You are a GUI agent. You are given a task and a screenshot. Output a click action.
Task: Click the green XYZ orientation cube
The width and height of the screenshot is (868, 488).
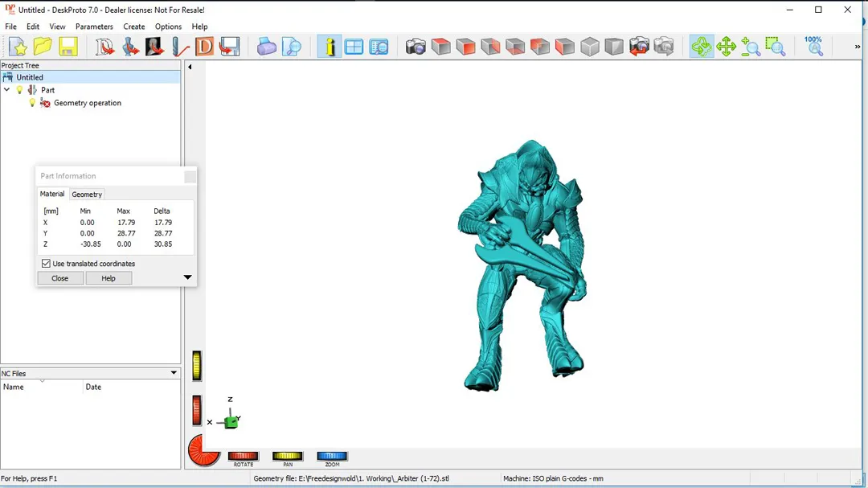pyautogui.click(x=231, y=422)
